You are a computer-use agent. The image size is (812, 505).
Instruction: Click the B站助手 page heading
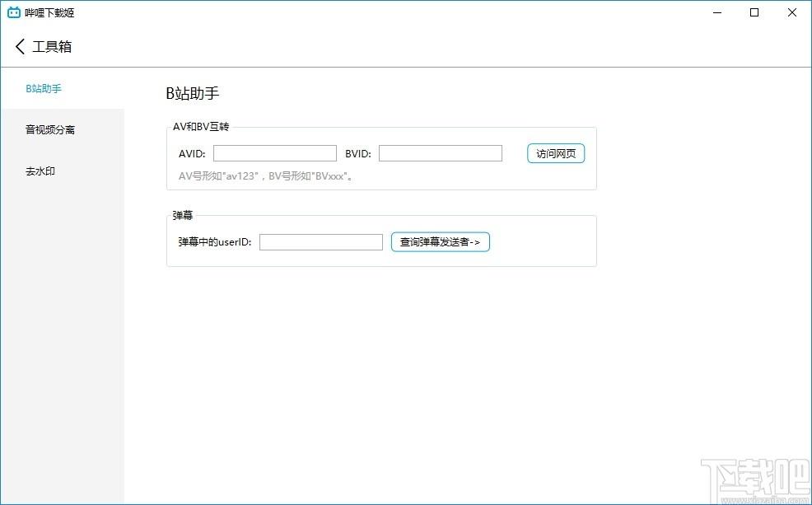(193, 93)
